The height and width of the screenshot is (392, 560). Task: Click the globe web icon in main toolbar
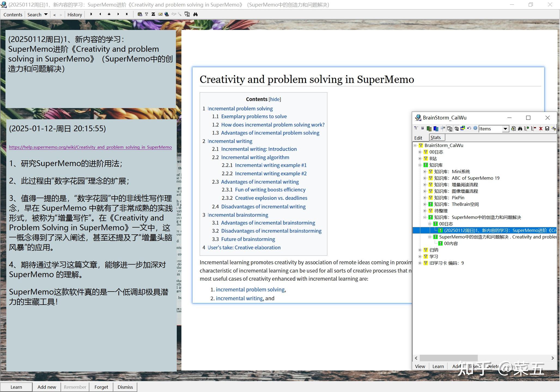coord(167,14)
